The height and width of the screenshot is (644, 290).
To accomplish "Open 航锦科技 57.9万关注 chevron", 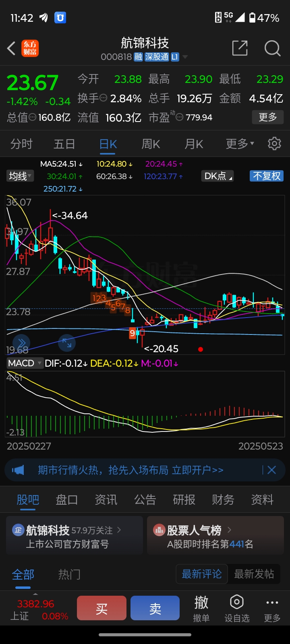I will [119, 530].
